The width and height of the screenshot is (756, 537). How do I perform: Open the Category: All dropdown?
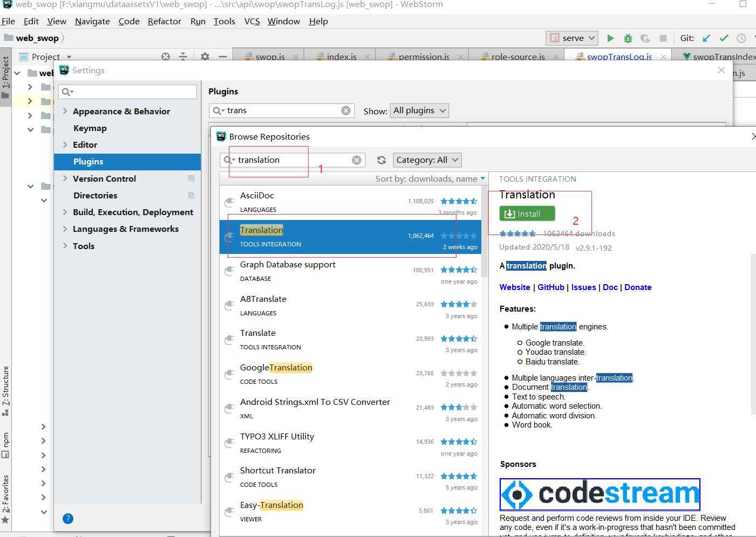(427, 160)
